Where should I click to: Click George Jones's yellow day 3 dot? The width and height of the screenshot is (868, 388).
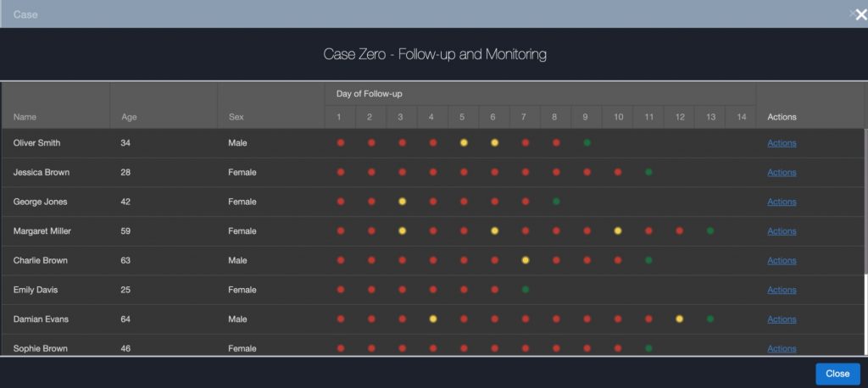(402, 202)
